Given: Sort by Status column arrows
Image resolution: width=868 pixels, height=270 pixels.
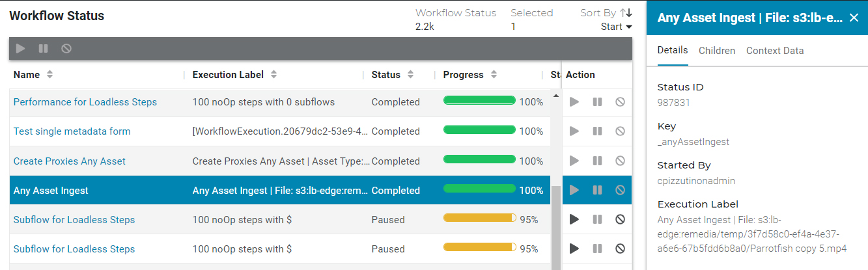Looking at the screenshot, I should pos(410,74).
